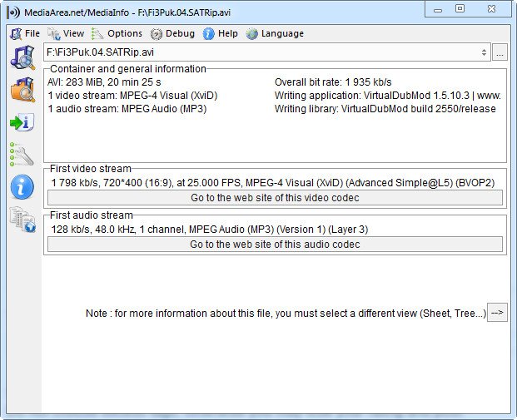Go to the web site of this video codec

click(x=275, y=197)
